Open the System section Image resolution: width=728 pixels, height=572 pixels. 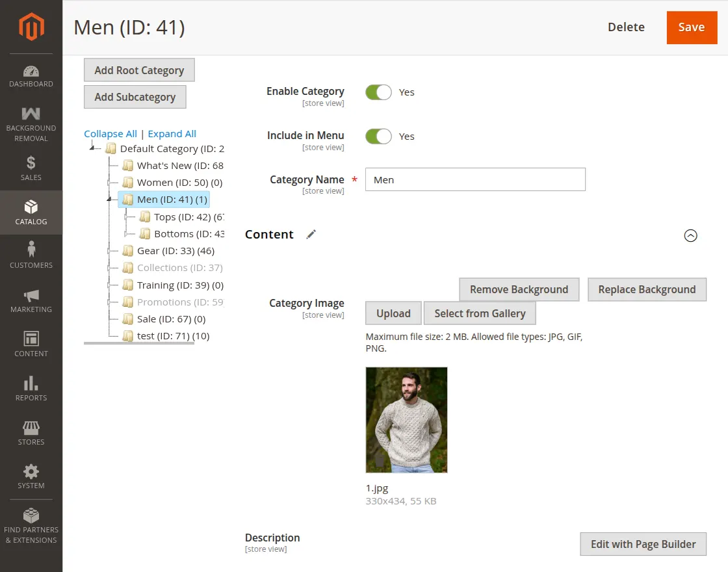pyautogui.click(x=31, y=476)
